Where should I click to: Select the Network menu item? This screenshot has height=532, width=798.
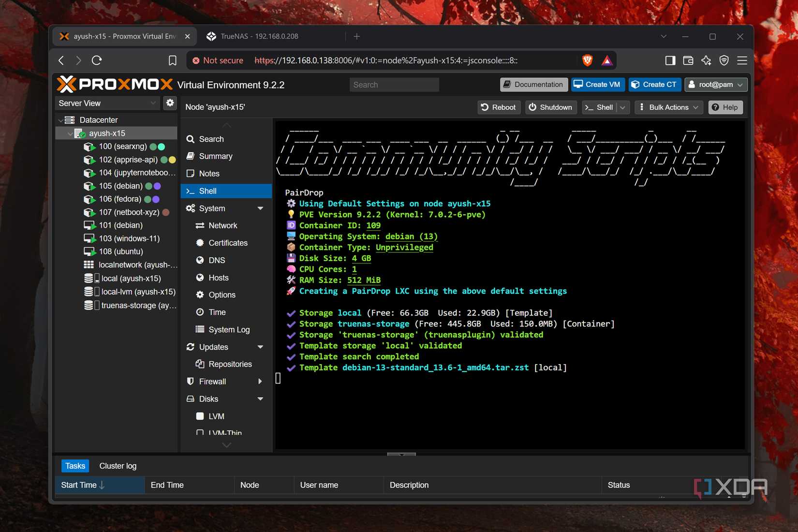226,225
